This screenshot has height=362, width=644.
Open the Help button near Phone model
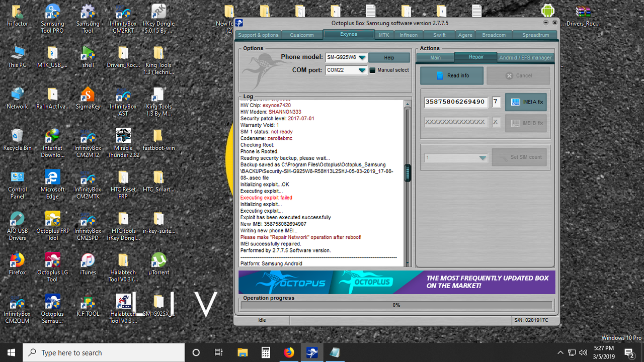coord(389,57)
